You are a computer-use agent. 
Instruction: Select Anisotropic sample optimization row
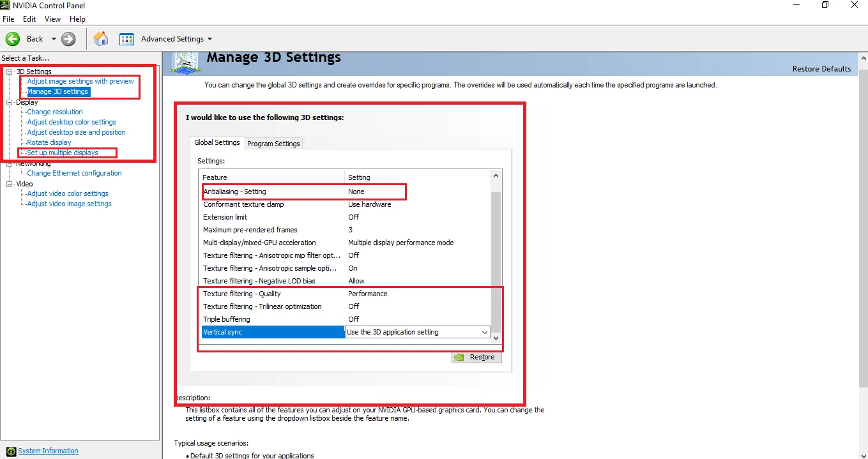click(x=345, y=268)
